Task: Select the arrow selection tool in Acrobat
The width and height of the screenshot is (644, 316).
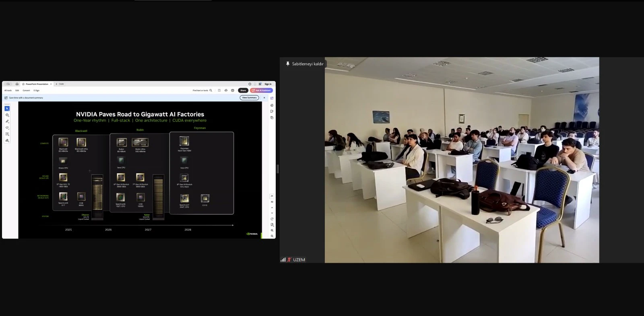Action: [x=7, y=108]
